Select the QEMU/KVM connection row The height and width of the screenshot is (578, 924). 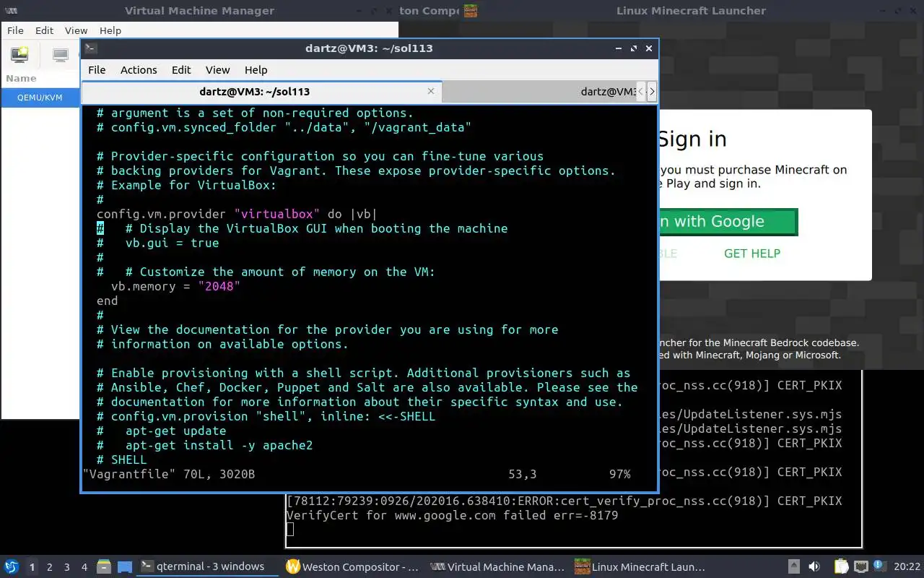point(40,98)
